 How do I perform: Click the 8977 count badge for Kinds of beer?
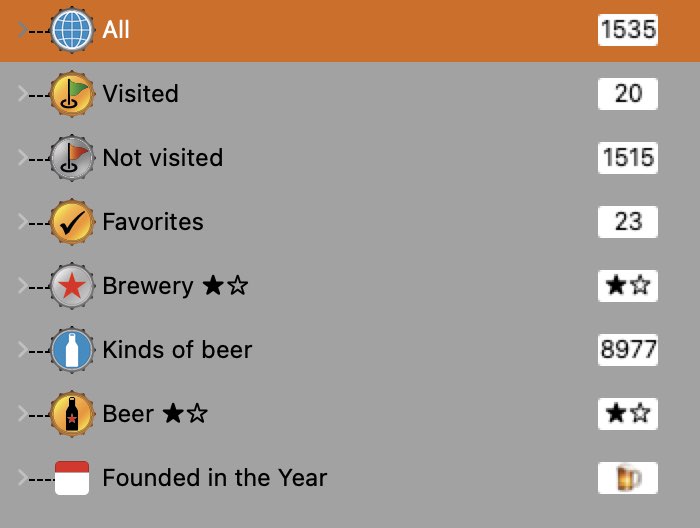pos(628,349)
